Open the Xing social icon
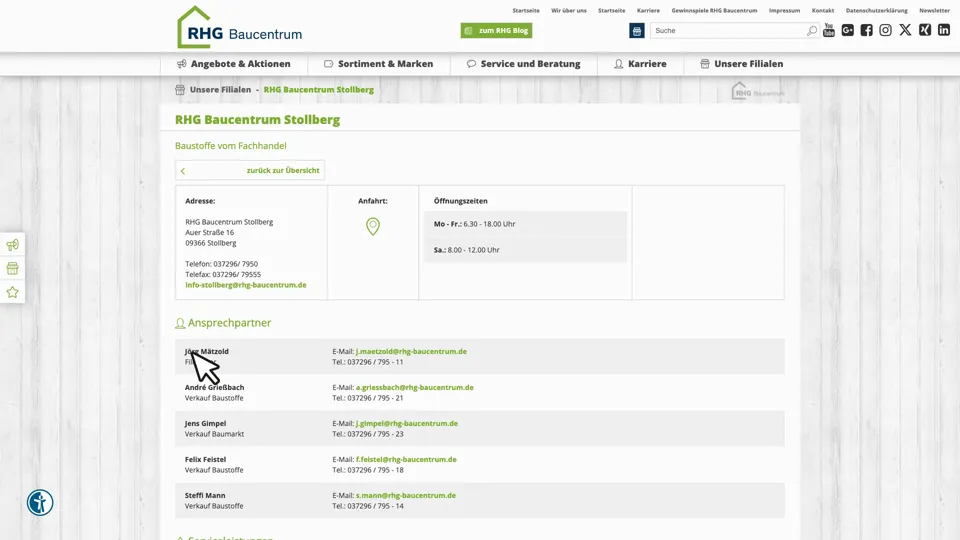 tap(924, 30)
